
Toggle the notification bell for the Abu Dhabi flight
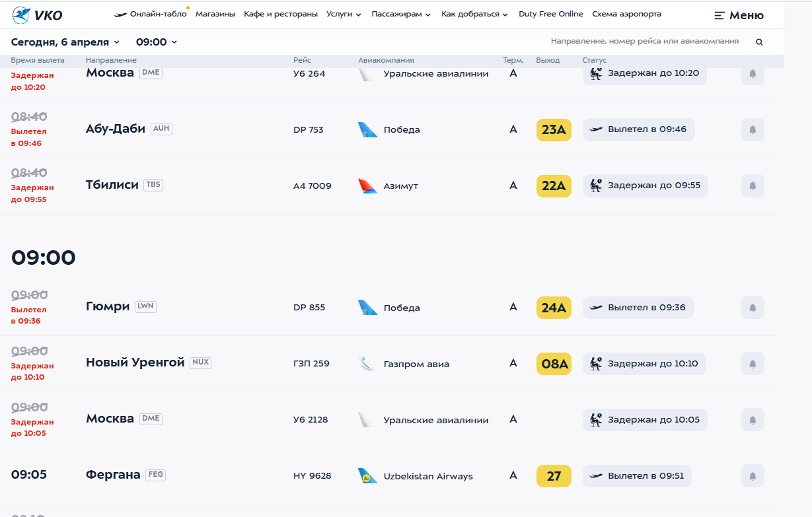[753, 129]
